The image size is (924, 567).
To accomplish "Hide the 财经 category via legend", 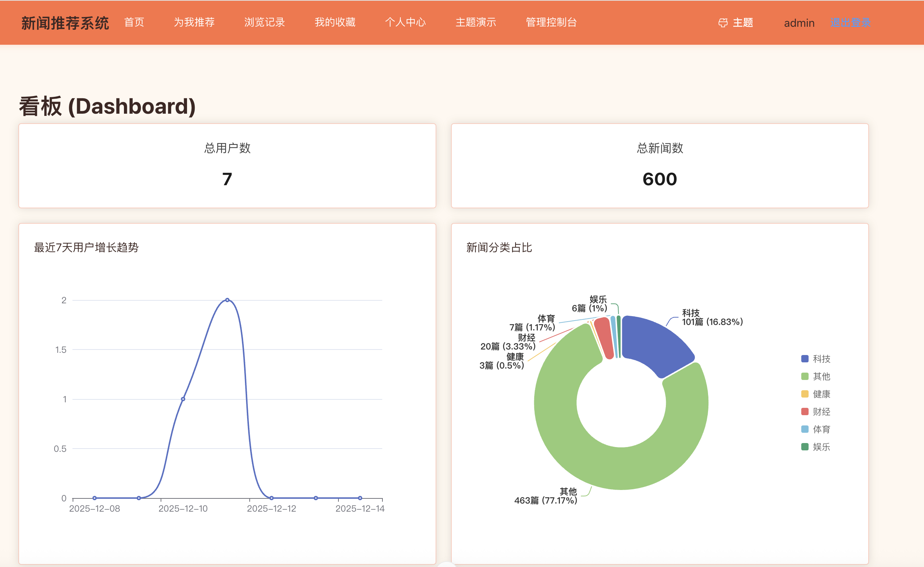I will [x=821, y=412].
